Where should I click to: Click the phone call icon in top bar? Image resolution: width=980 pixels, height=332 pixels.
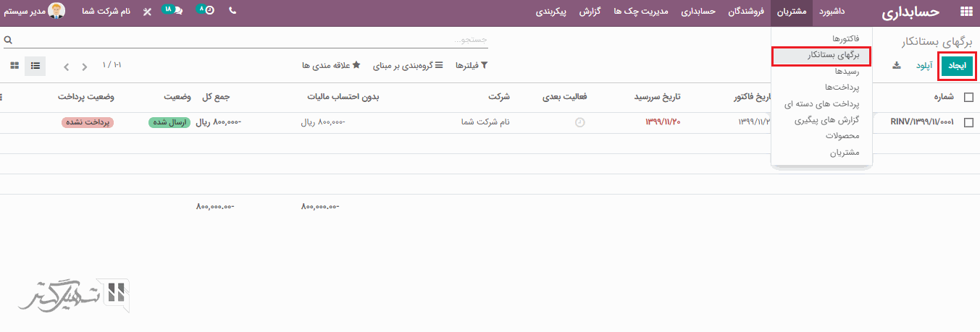pos(232,12)
